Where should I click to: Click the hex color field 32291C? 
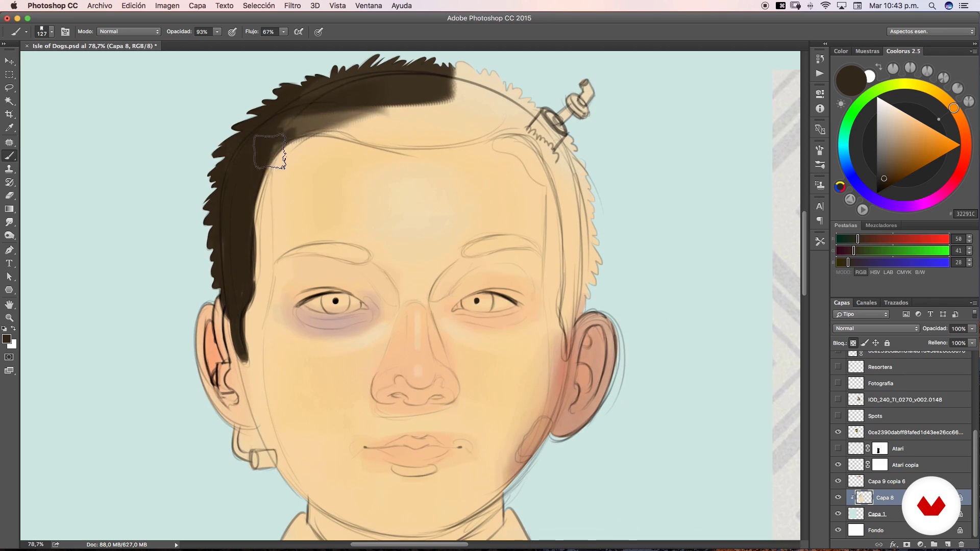(x=965, y=214)
